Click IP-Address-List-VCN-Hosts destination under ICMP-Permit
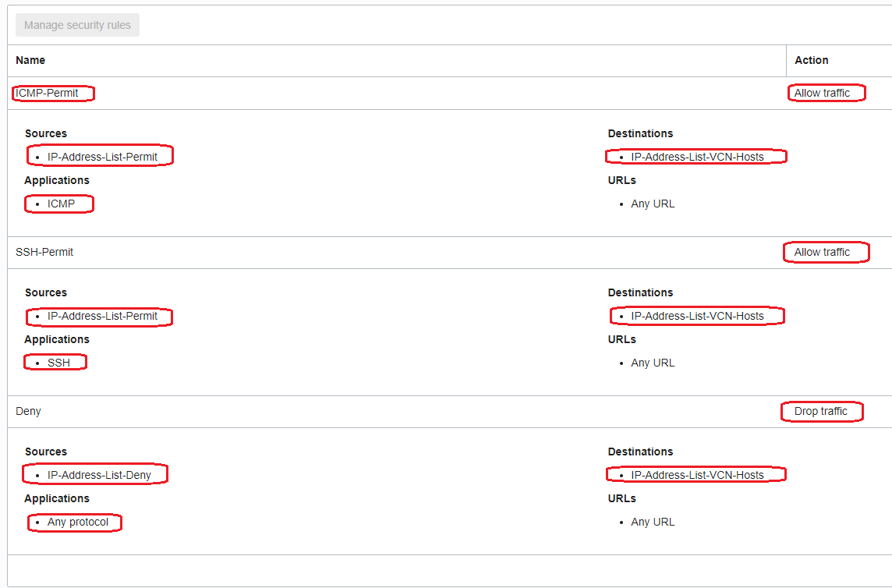This screenshot has width=892, height=588. [x=697, y=157]
